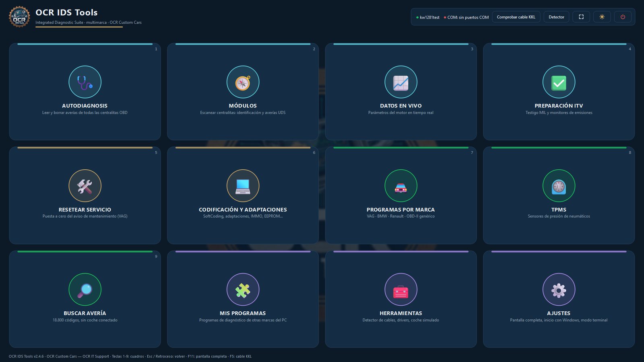
Task: Click RESETEAR SERVICIO title text
Action: point(85,210)
